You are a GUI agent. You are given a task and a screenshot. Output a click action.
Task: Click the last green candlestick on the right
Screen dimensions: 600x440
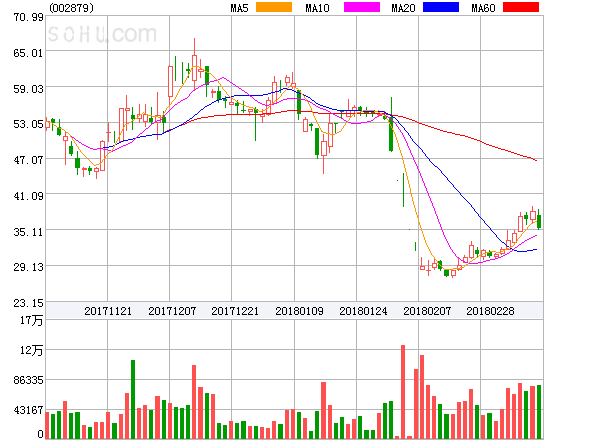point(539,219)
